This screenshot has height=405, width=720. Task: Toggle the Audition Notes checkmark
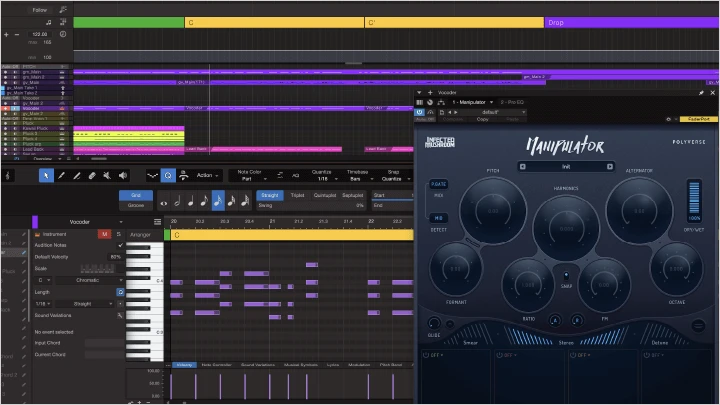(120, 245)
